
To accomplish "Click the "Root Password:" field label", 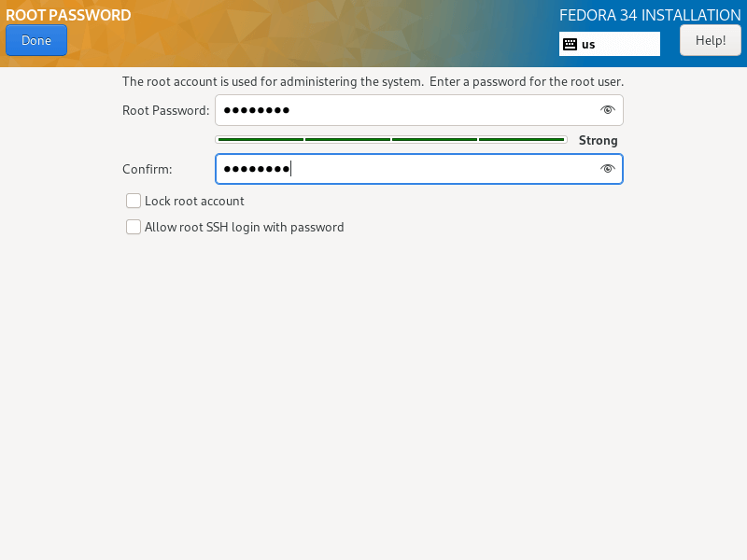I will 165,110.
